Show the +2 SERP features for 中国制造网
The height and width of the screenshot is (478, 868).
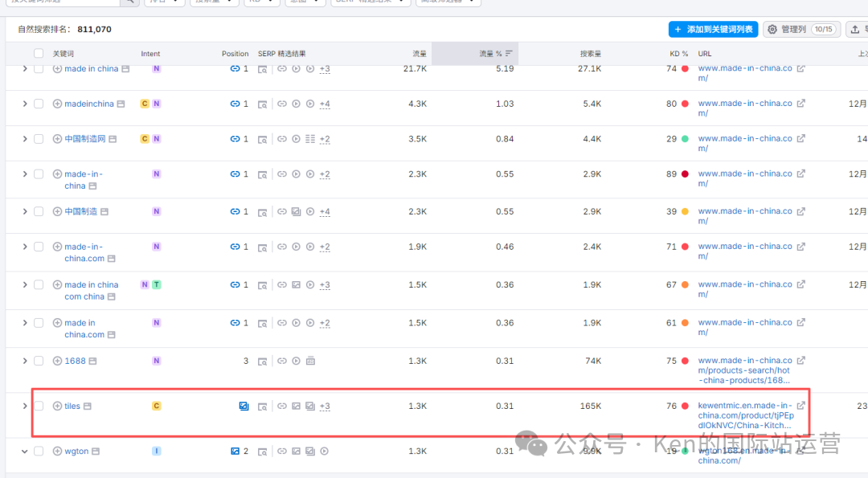[325, 139]
